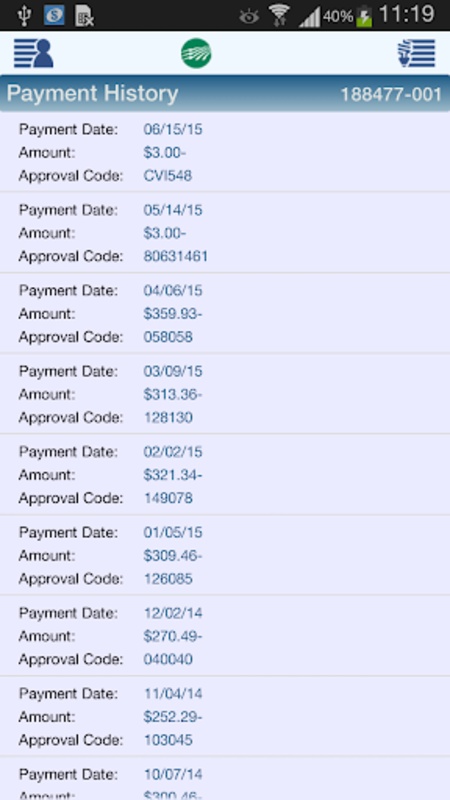
Task: Tap the cellular signal bars icon
Action: tap(309, 18)
